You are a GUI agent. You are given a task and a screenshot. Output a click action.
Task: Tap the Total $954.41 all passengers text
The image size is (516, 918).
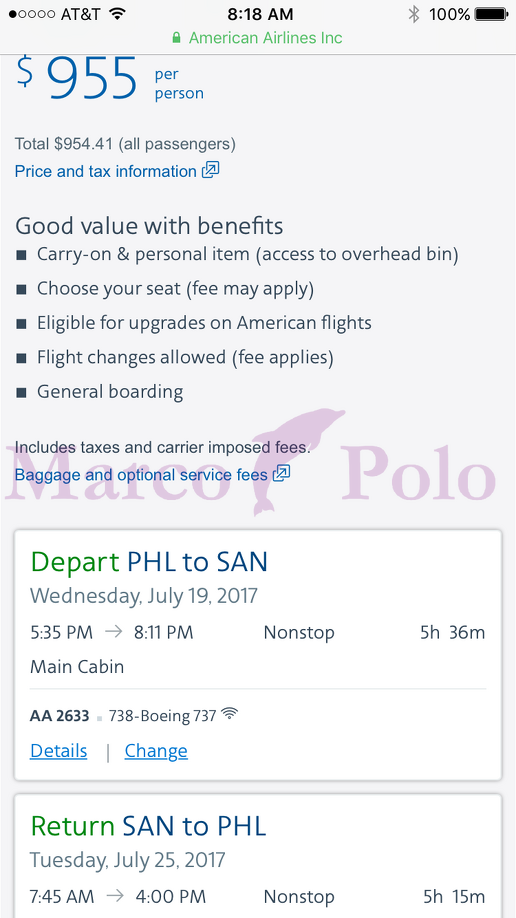(125, 143)
